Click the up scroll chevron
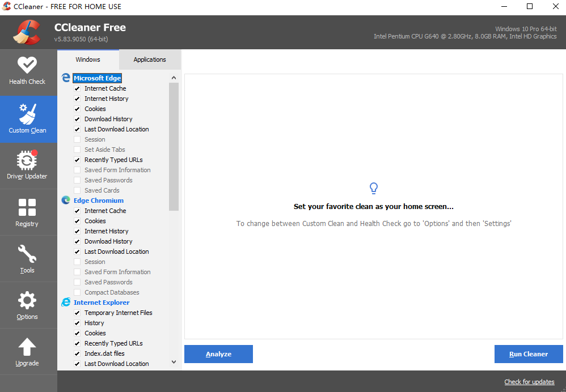The height and width of the screenshot is (392, 566). (174, 77)
